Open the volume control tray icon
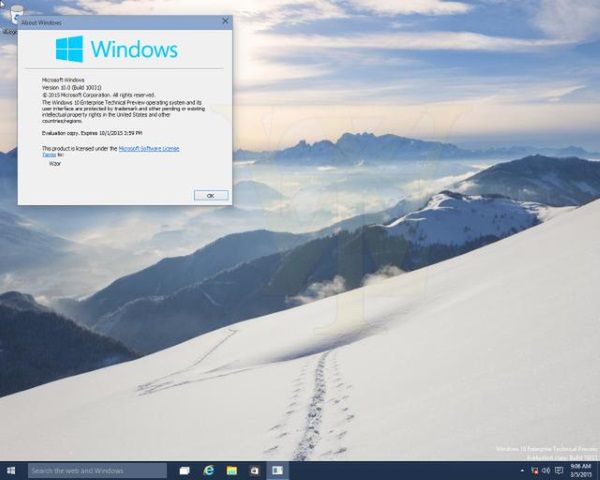 click(546, 470)
